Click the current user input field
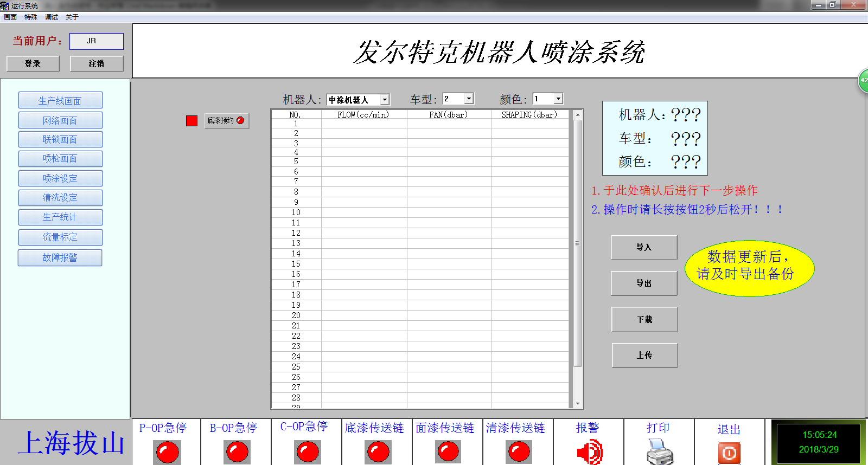This screenshot has width=868, height=465. coord(96,41)
